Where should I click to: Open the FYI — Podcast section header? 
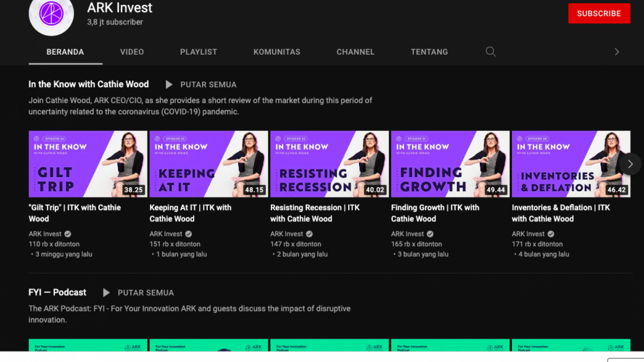click(57, 292)
